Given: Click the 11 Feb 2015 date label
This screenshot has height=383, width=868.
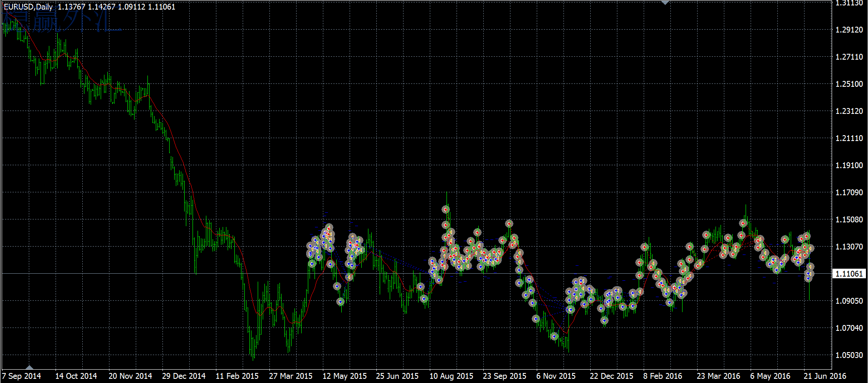Looking at the screenshot, I should [x=237, y=376].
